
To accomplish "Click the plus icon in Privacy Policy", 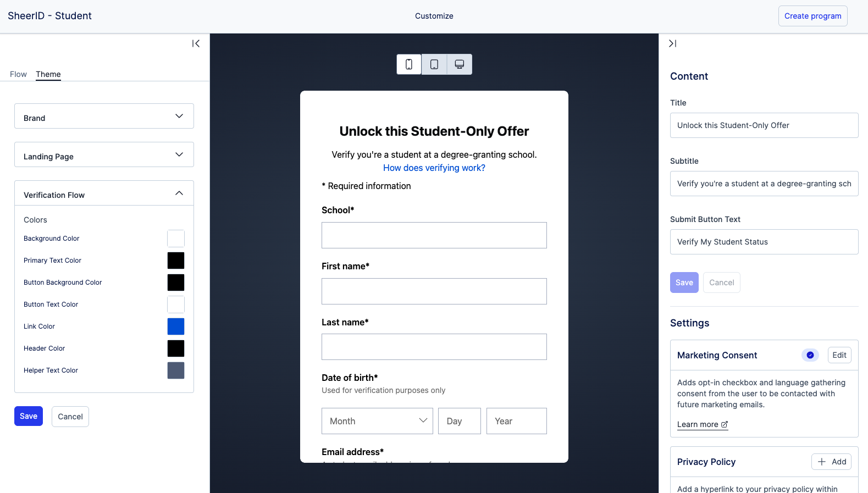I will (x=822, y=462).
